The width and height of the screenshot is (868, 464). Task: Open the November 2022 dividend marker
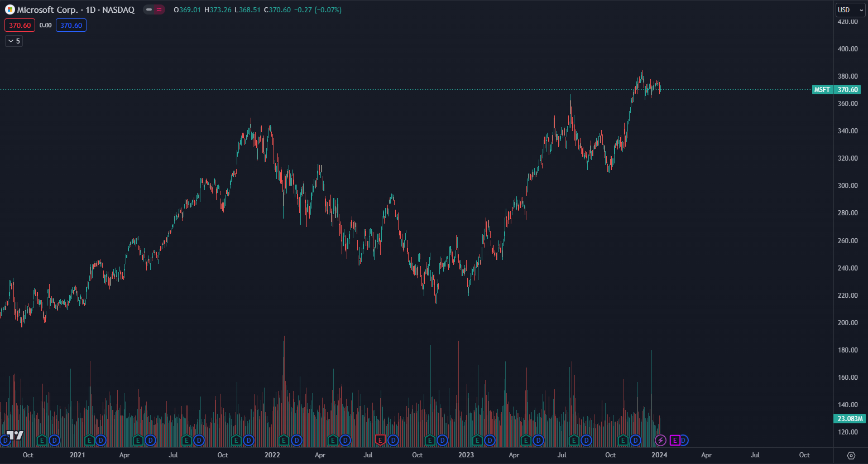[x=442, y=440]
